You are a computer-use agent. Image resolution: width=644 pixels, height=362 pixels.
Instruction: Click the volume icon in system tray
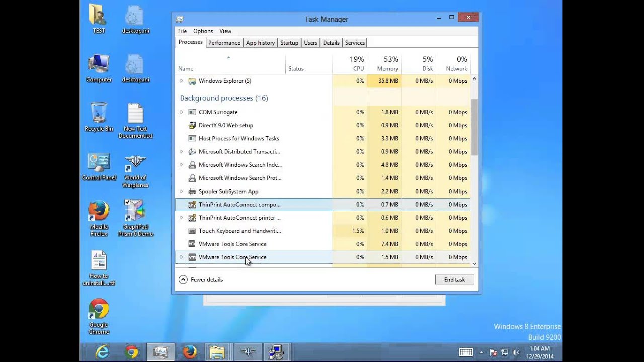pyautogui.click(x=516, y=352)
